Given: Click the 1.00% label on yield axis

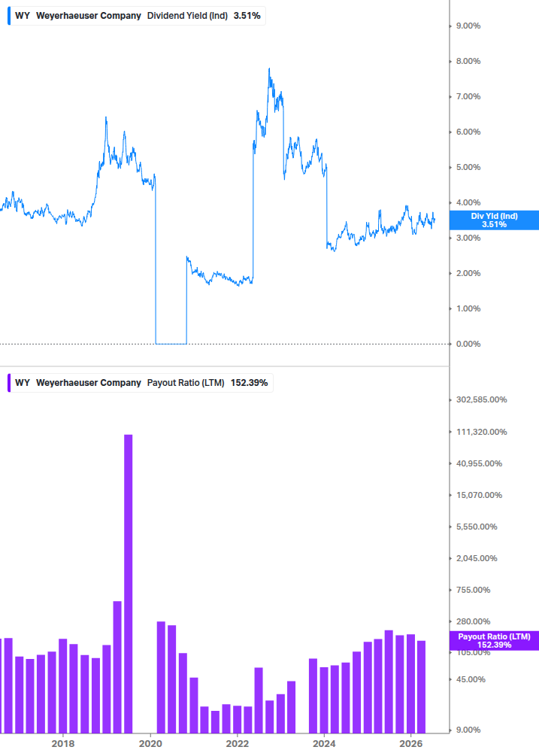Looking at the screenshot, I should click(468, 308).
